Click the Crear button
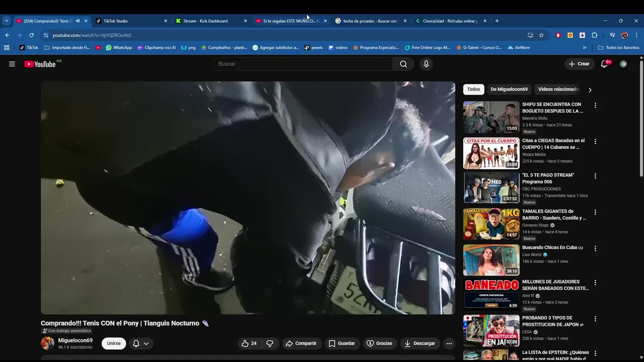Viewport: 644px width, 362px height. click(x=579, y=64)
